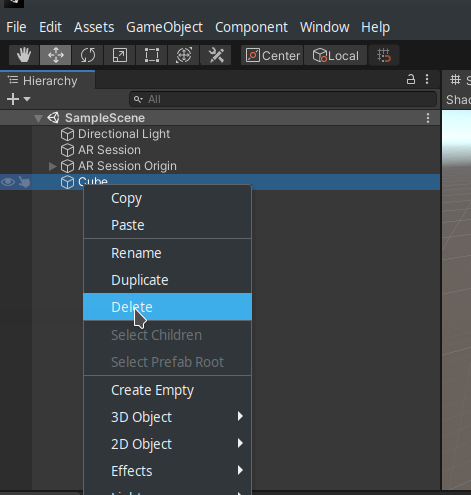The width and height of the screenshot is (471, 495).
Task: Collapse the SampleScene tree
Action: [x=39, y=118]
